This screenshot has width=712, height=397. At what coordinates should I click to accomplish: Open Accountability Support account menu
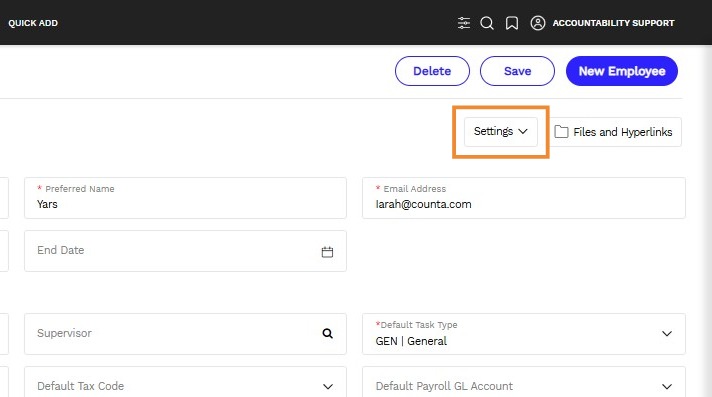click(613, 23)
